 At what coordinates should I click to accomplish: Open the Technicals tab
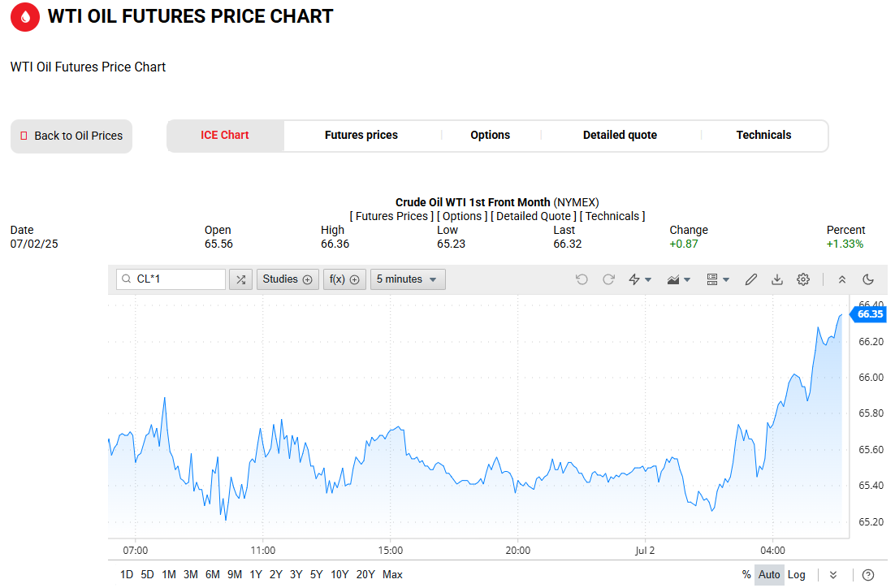click(763, 136)
